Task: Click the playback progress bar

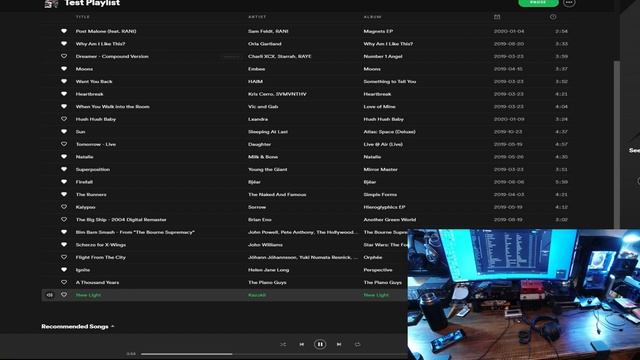Action: click(274, 354)
